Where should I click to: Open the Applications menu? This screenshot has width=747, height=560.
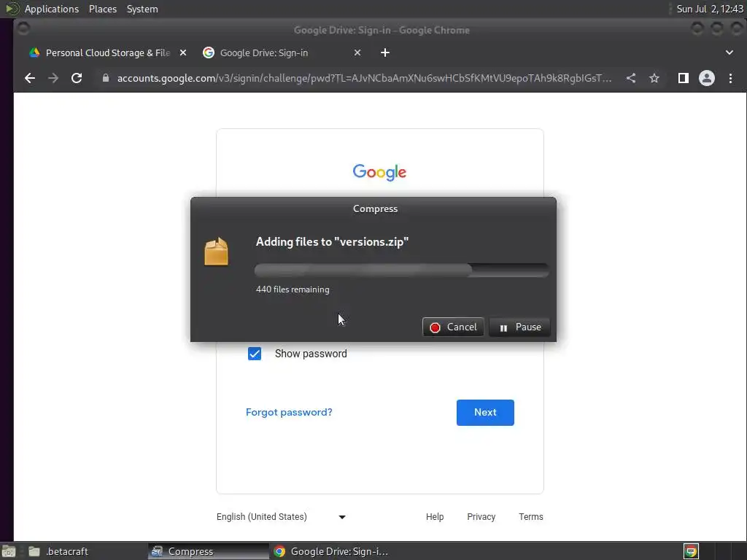tap(52, 9)
